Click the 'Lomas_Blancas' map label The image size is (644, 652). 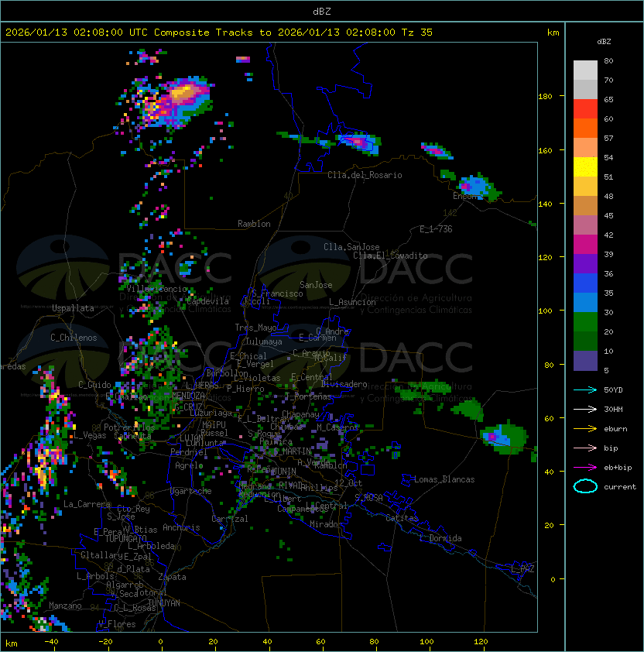coord(444,479)
